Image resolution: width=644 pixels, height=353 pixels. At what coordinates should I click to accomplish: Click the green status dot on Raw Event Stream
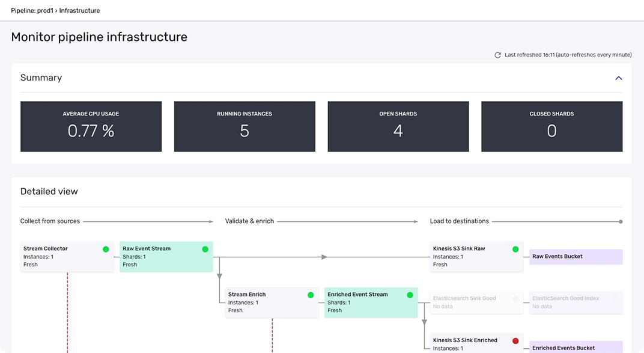tap(205, 249)
